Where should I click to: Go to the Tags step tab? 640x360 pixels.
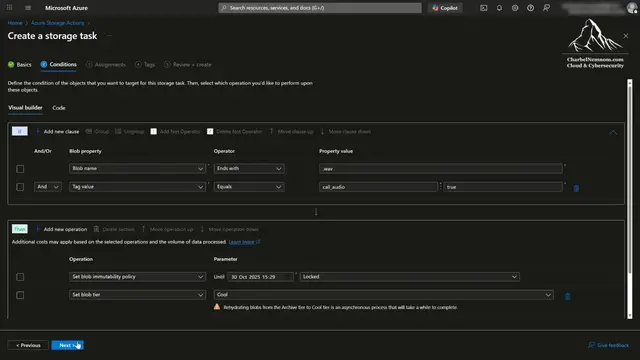(145, 64)
